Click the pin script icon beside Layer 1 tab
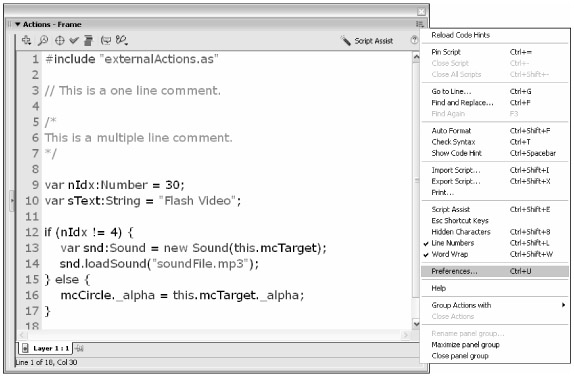Viewport: 574px width, 376px height. click(x=79, y=349)
